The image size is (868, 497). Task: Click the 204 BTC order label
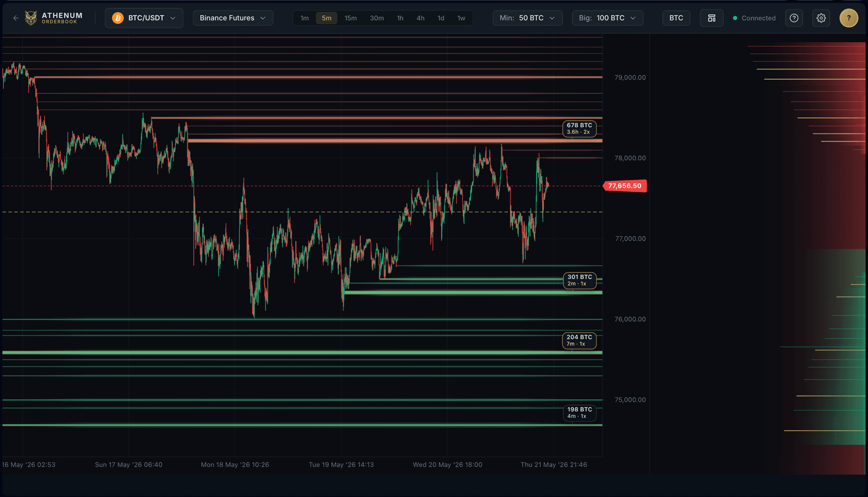coord(579,341)
